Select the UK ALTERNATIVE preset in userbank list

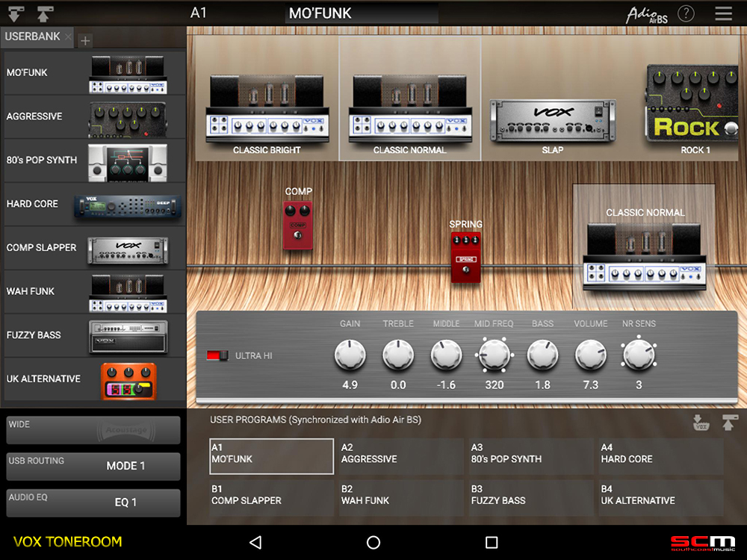94,379
